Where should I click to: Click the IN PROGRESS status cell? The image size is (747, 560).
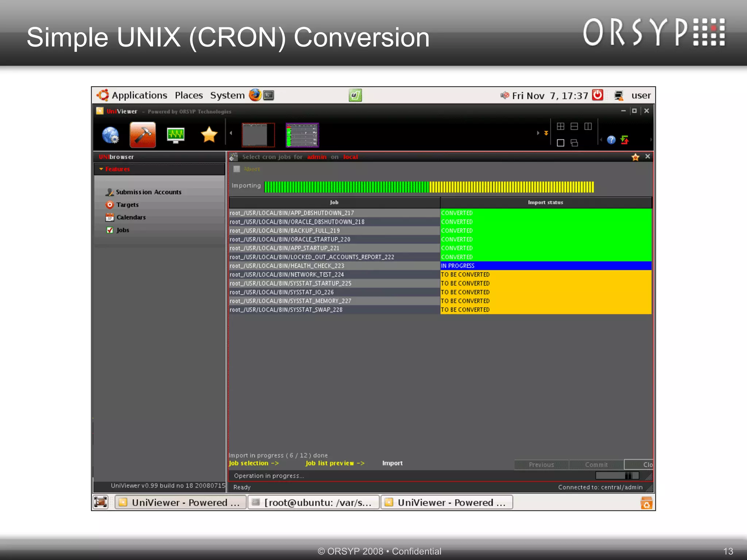pyautogui.click(x=546, y=266)
